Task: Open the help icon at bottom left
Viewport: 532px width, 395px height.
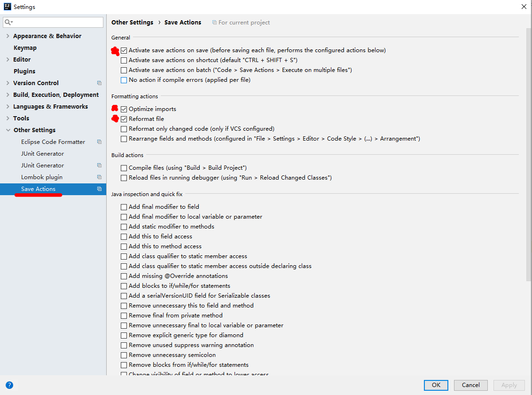Action: [9, 385]
